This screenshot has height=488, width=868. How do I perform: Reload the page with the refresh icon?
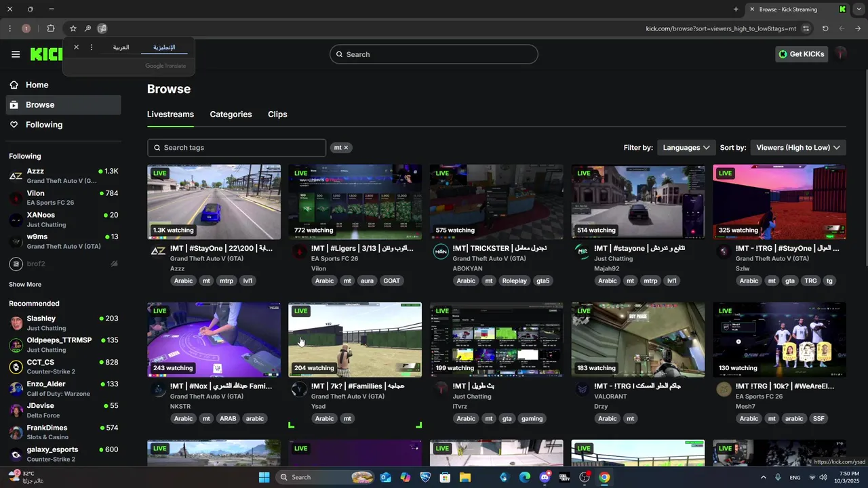[825, 28]
